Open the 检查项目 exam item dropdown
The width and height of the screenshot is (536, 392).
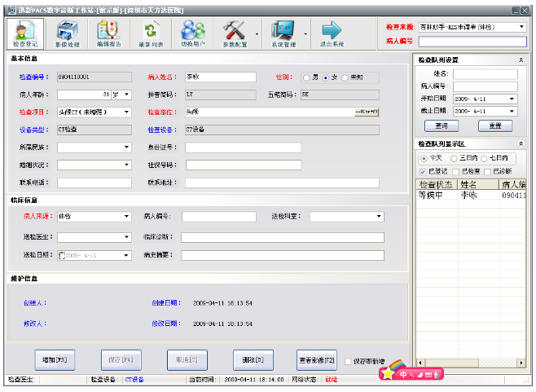point(126,112)
